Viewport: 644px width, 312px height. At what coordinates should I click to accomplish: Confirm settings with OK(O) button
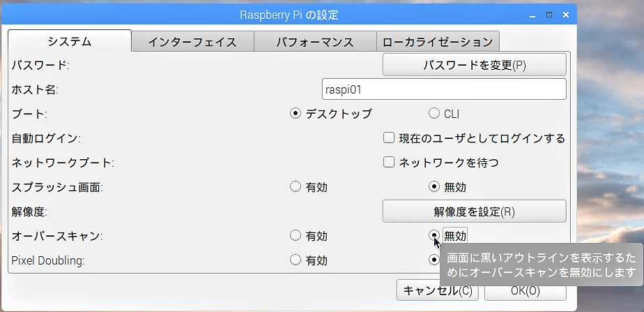point(526,290)
